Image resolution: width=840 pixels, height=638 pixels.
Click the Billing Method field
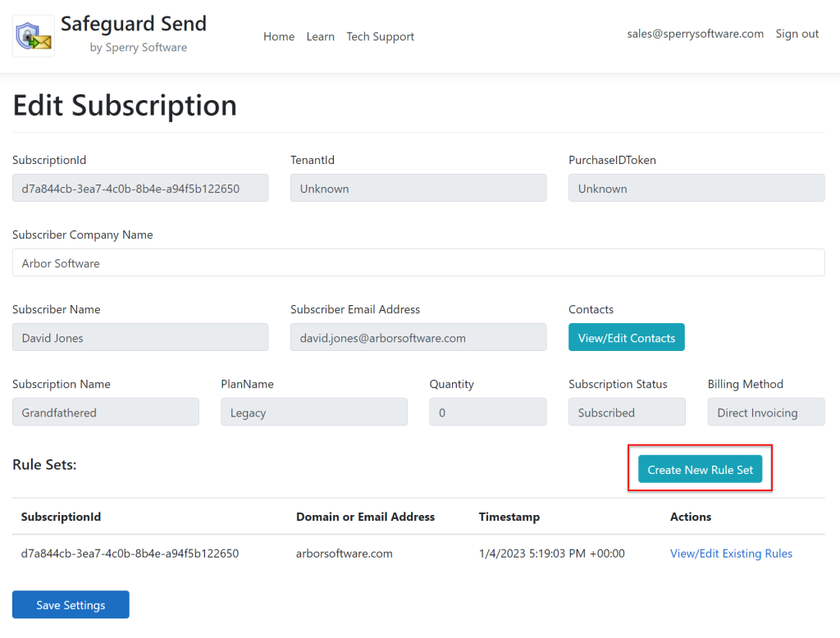click(766, 412)
